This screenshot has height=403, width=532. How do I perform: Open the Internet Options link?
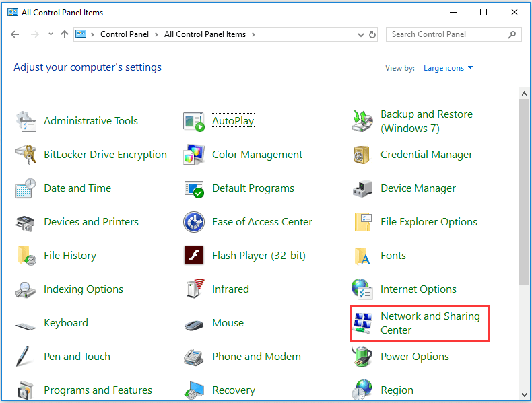tap(418, 289)
